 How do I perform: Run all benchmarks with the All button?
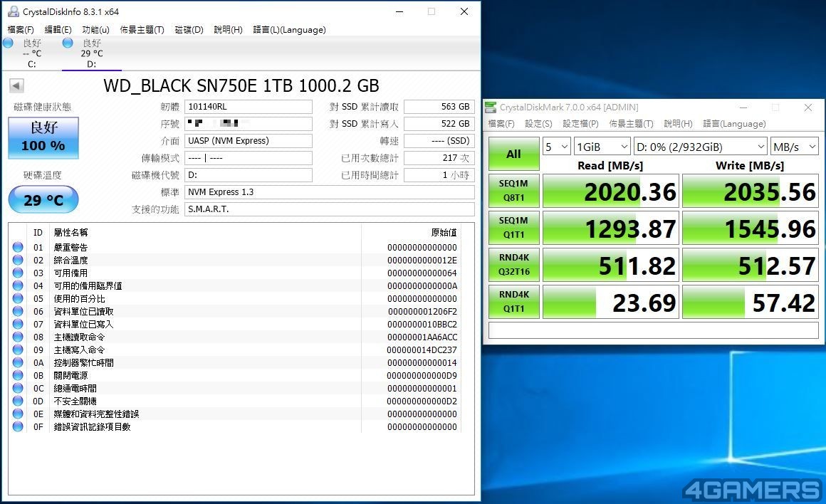(513, 154)
